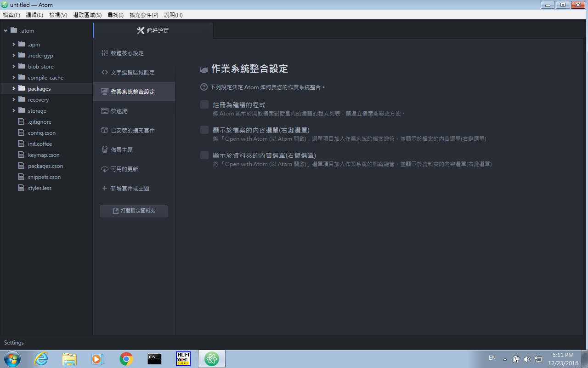Screen dimensions: 588x368
Task: Click the sliders icon beside 軟體核心設定
Action: tap(105, 53)
